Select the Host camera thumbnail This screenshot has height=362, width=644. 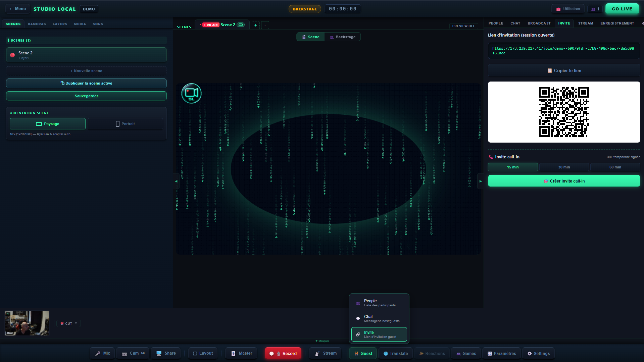point(27,323)
